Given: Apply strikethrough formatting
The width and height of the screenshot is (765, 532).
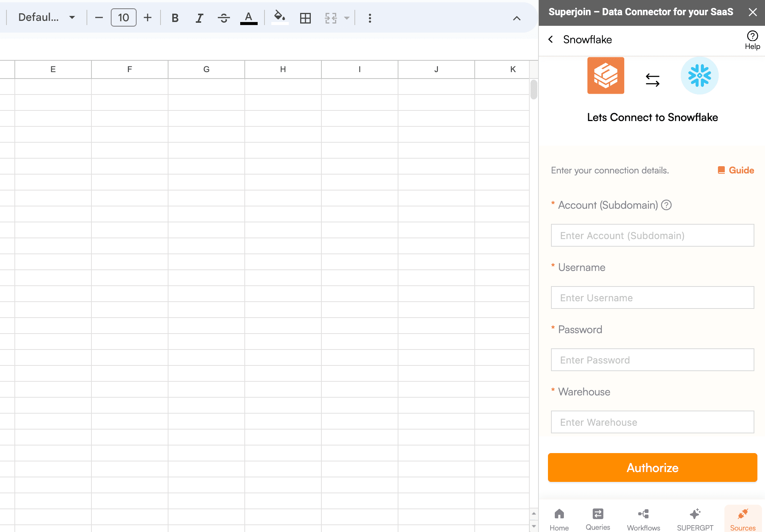Looking at the screenshot, I should pyautogui.click(x=224, y=18).
